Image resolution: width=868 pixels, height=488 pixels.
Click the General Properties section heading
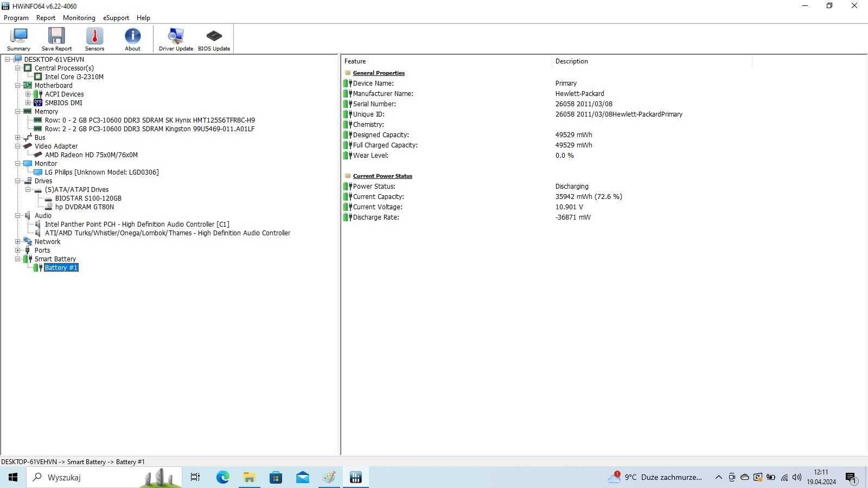(x=379, y=73)
